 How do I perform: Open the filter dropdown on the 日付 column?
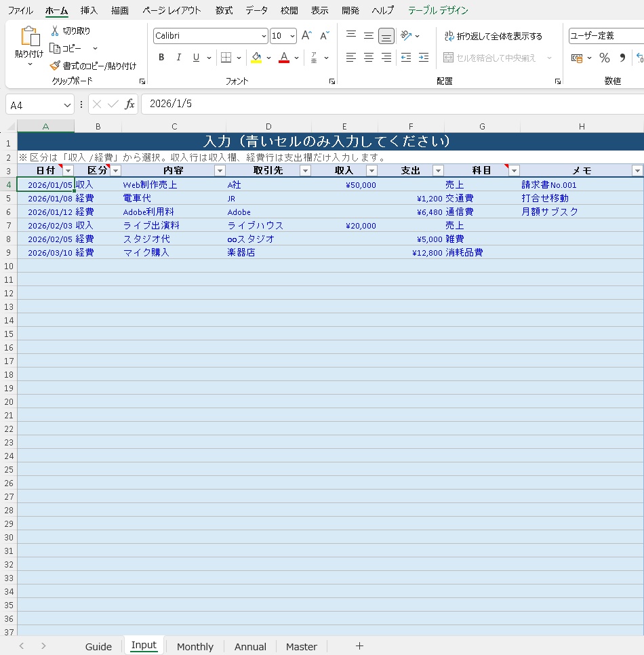(x=67, y=170)
